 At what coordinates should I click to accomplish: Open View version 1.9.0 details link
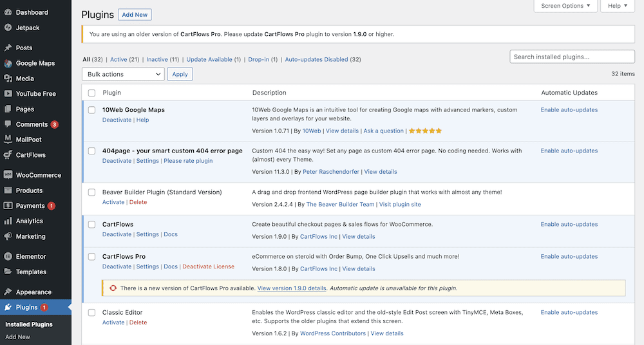tap(292, 288)
